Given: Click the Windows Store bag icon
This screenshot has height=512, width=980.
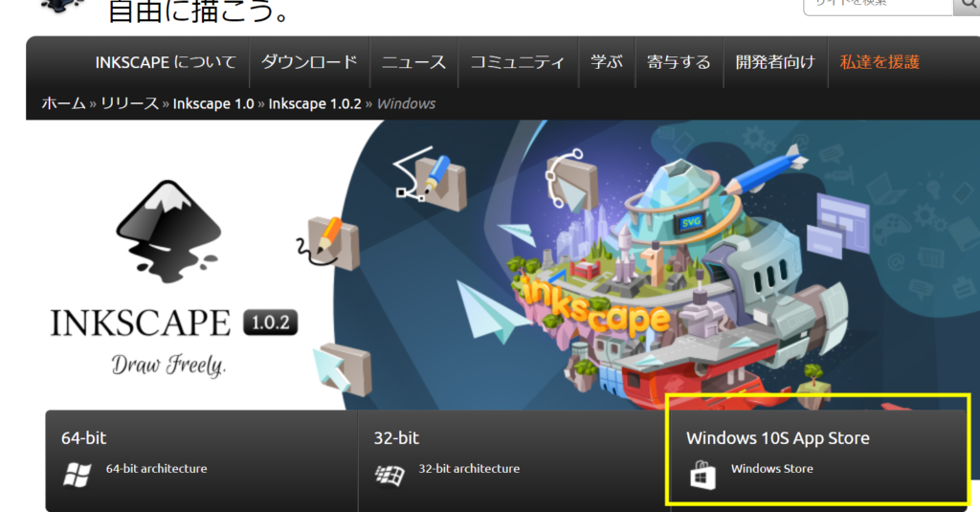Looking at the screenshot, I should pos(702,475).
